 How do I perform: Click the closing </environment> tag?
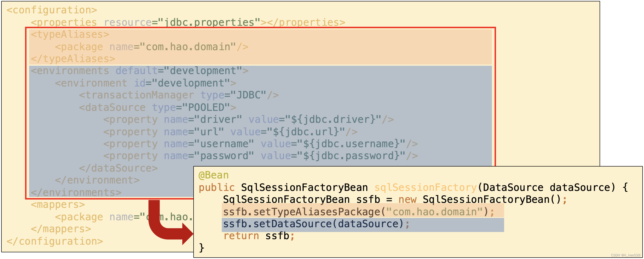coord(97,180)
